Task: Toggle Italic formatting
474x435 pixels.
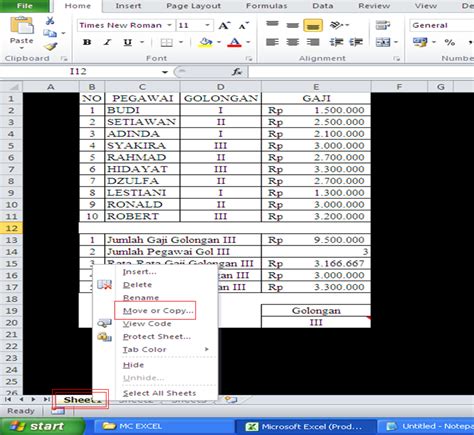Action: [x=107, y=42]
